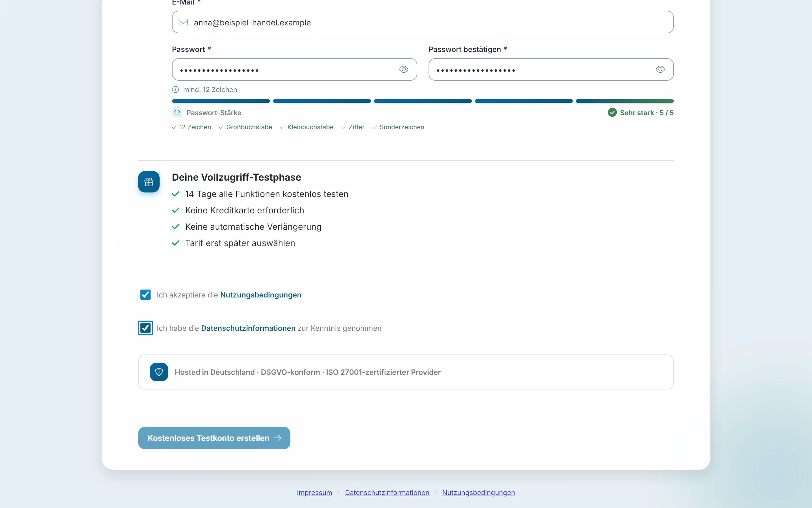Viewport: 812px width, 508px height.
Task: Open Nutzungsbedingungen footer link
Action: click(478, 492)
